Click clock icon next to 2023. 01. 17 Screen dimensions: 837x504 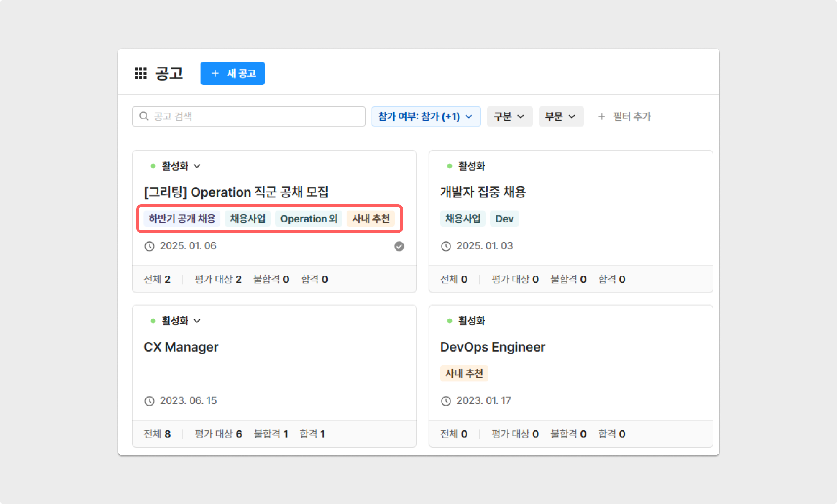pyautogui.click(x=446, y=401)
